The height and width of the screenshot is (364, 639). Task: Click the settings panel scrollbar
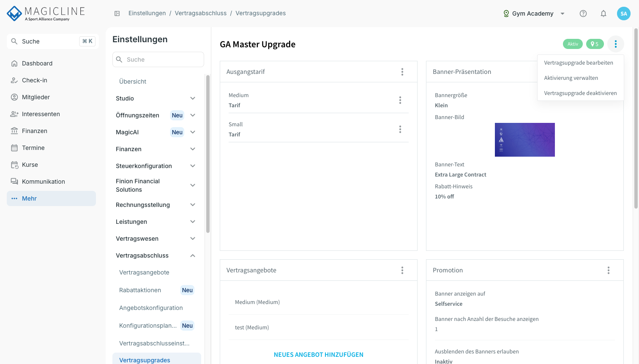click(x=208, y=154)
